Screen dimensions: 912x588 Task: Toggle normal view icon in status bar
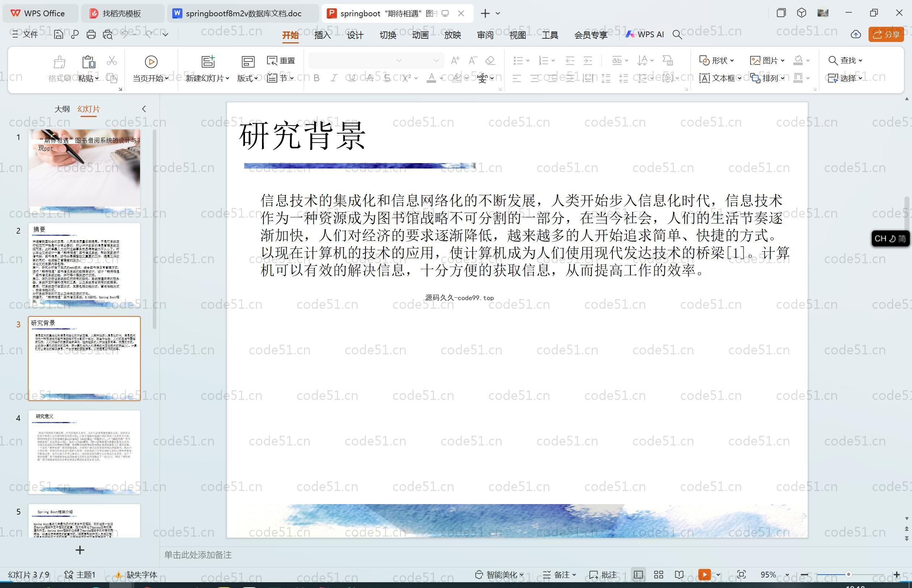(638, 575)
